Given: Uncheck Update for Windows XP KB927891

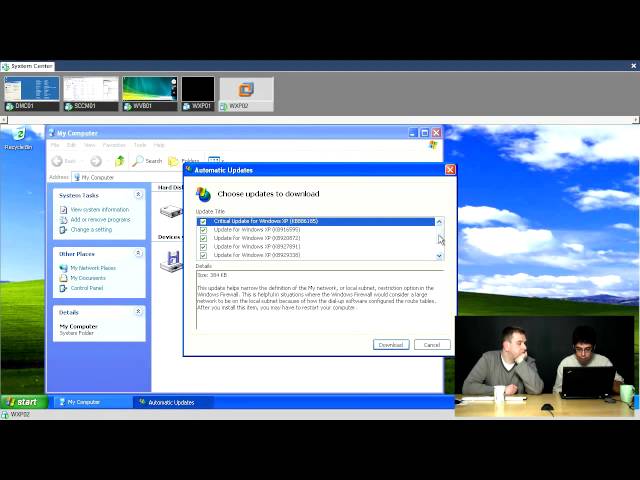Looking at the screenshot, I should click(203, 247).
